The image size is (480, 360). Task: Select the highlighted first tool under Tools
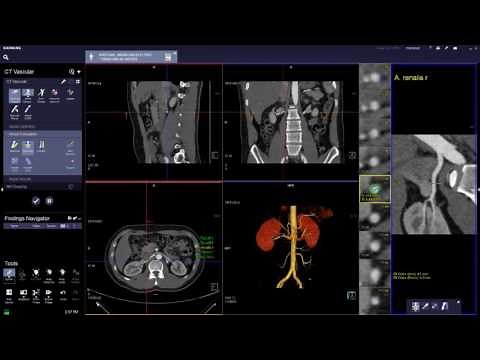click(x=9, y=275)
